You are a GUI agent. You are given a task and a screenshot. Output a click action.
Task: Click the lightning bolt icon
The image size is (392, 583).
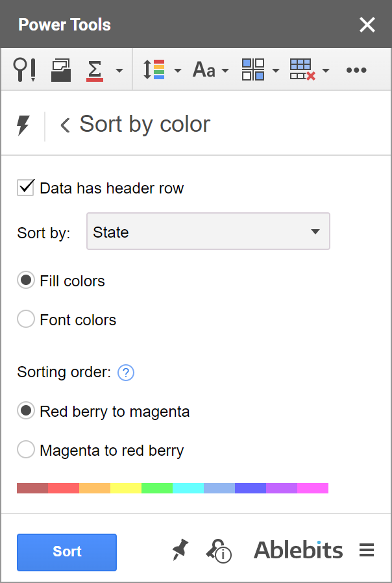(24, 124)
